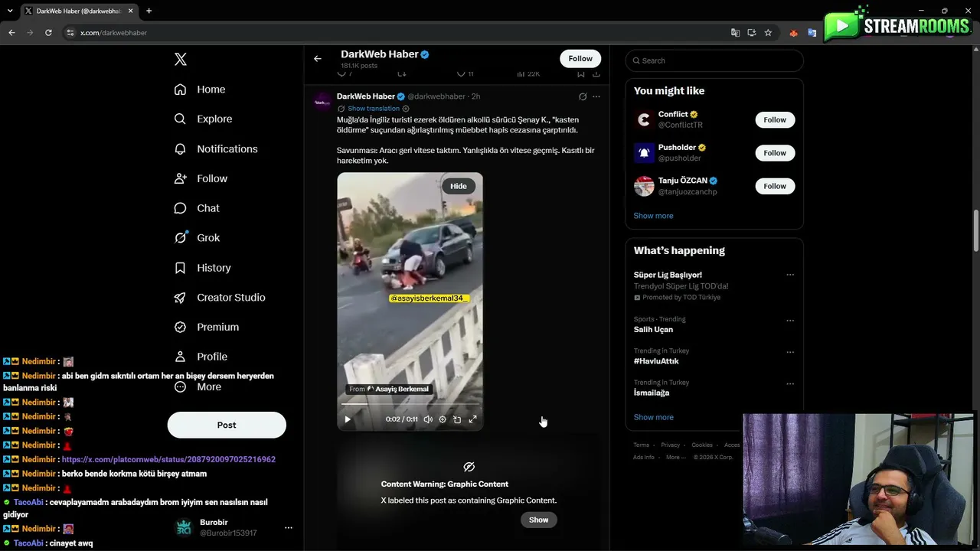This screenshot has width=980, height=551.
Task: Show more under What's happening
Action: point(653,417)
